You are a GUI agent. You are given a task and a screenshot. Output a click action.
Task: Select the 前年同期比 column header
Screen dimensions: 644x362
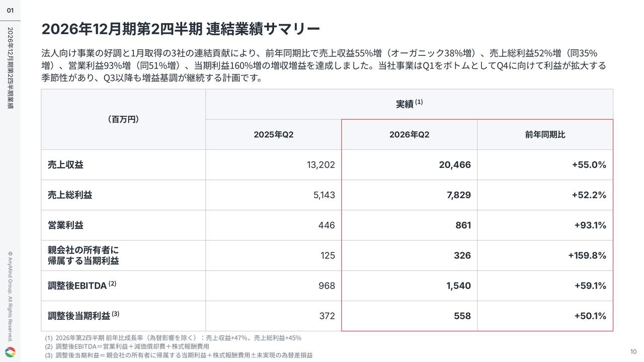[x=545, y=135]
